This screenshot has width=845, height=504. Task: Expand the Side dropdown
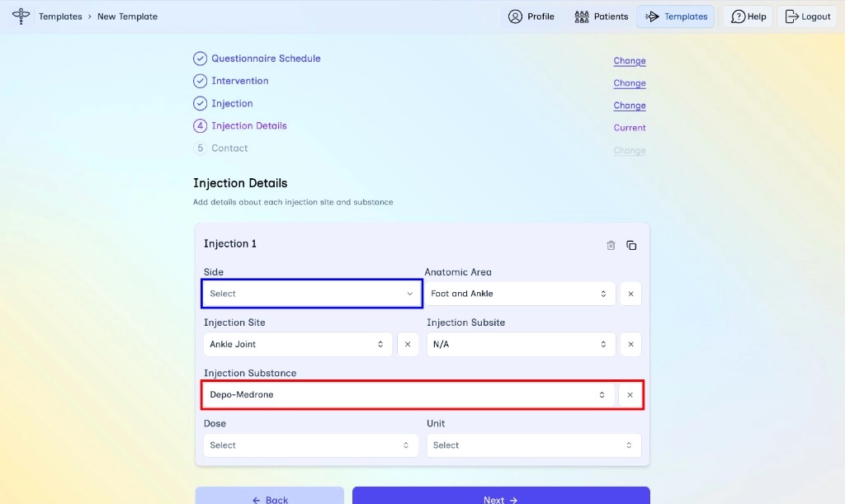[311, 294]
